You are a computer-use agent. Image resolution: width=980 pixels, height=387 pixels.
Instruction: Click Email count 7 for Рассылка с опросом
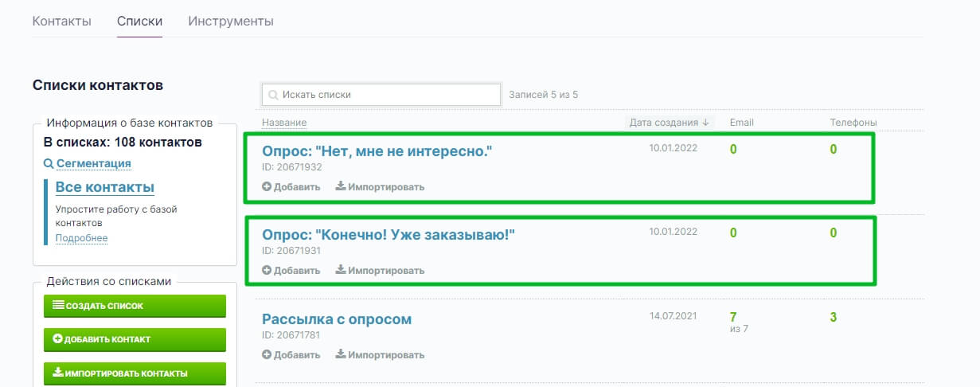pyautogui.click(x=733, y=317)
